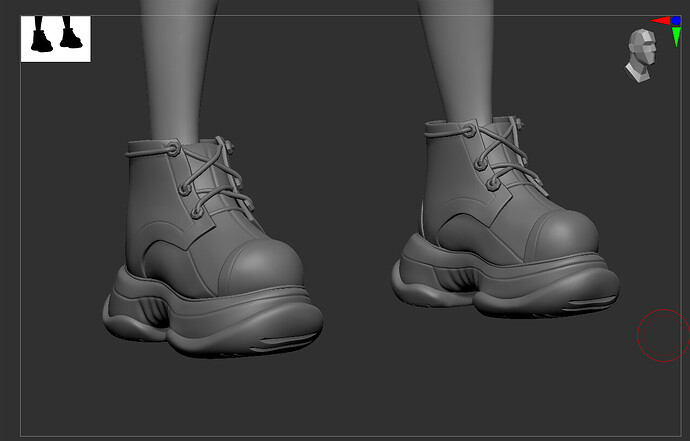The width and height of the screenshot is (690, 441).
Task: Click the red X-axis cone of the gizmo
Action: pos(660,21)
